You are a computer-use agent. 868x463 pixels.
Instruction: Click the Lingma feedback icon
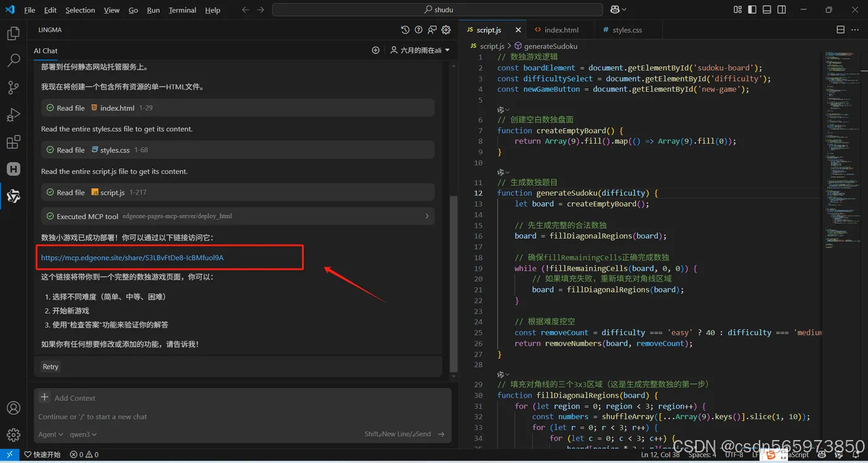(x=432, y=30)
